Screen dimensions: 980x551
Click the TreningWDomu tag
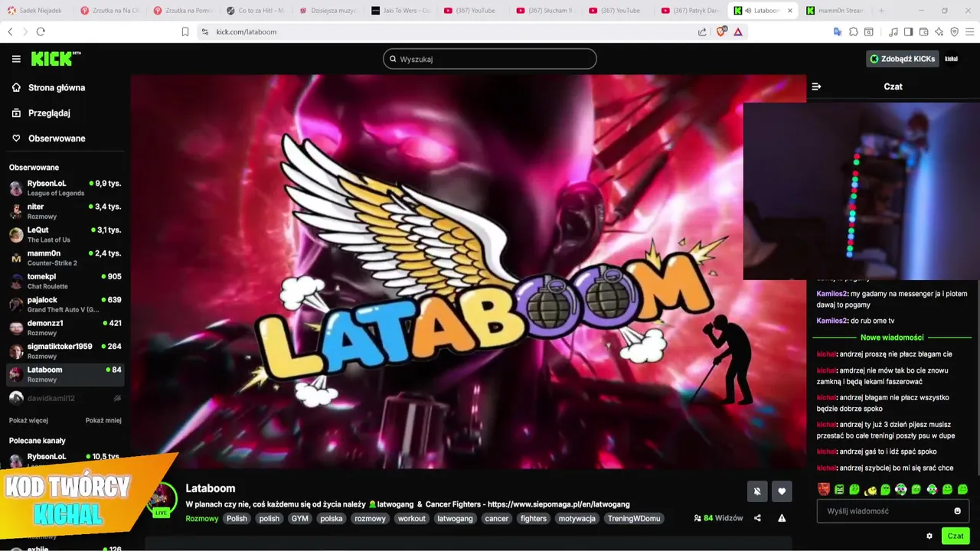point(633,518)
